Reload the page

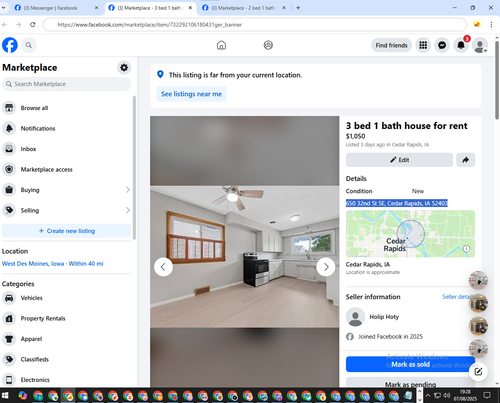click(x=32, y=24)
